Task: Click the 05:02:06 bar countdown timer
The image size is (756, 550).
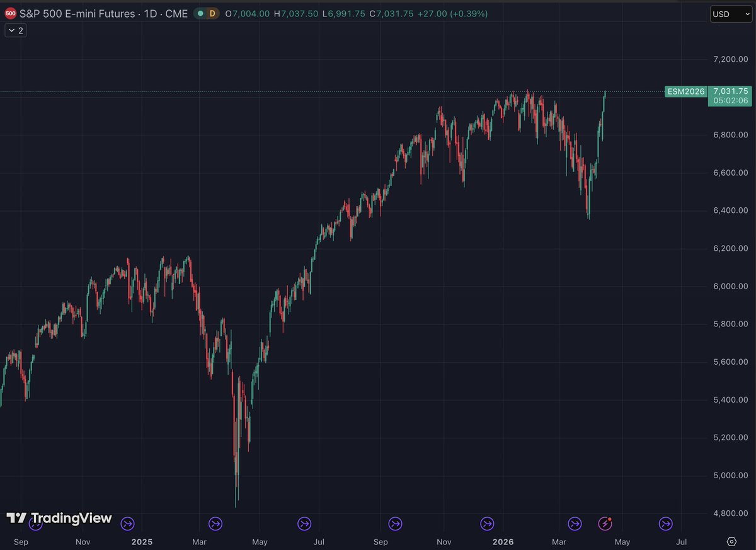Action: coord(730,101)
